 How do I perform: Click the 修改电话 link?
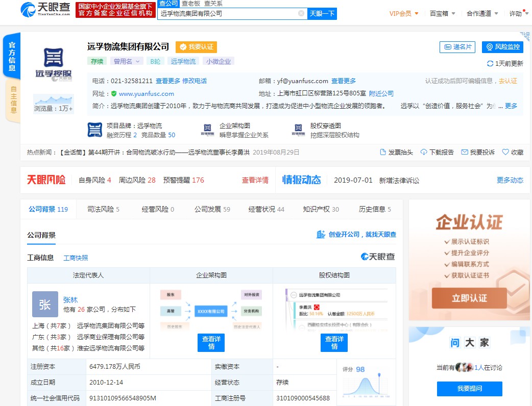coord(195,81)
